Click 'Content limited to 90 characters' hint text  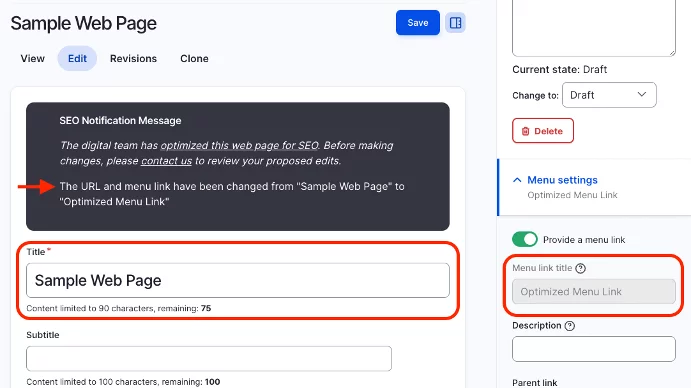(x=119, y=308)
